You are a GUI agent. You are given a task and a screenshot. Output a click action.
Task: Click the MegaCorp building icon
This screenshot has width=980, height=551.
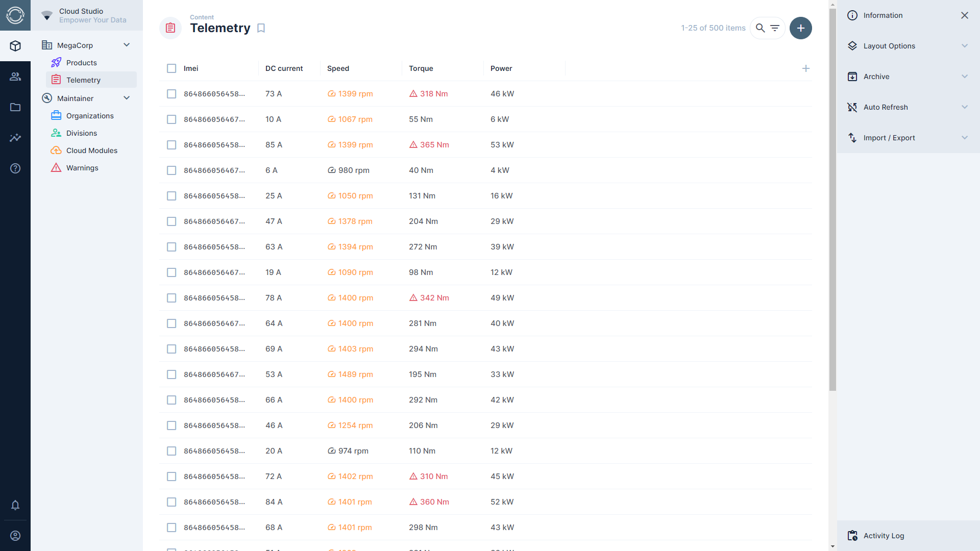click(x=47, y=45)
